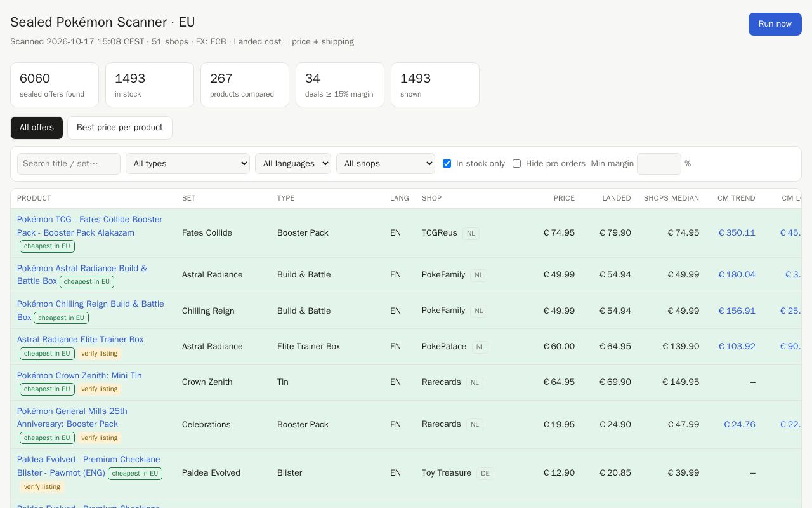Open Paldea Evolved Pawmot Blister link

(88, 466)
